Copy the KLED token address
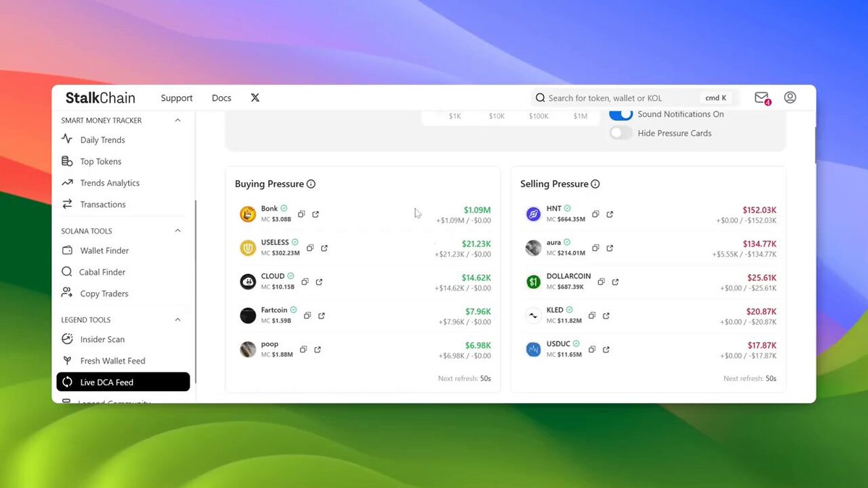 [x=592, y=315]
